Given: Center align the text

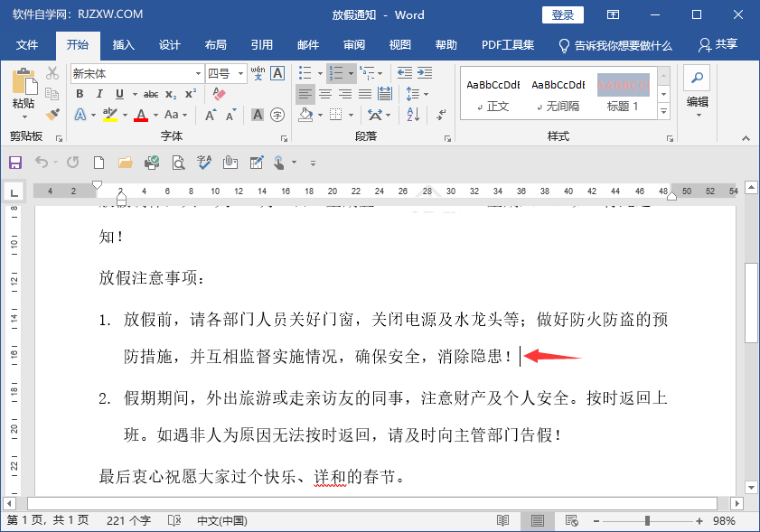Looking at the screenshot, I should pos(325,94).
